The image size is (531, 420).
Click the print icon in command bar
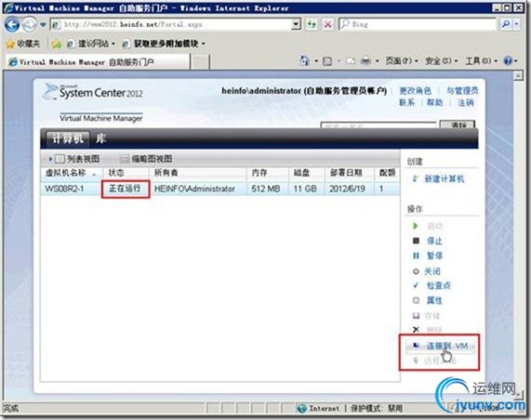366,61
